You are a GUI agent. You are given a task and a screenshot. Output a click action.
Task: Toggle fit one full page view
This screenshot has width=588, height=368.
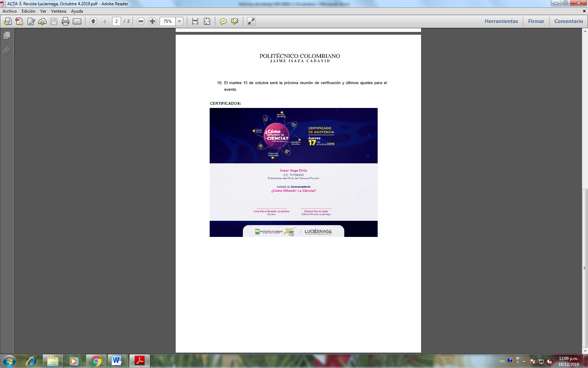[x=207, y=21]
